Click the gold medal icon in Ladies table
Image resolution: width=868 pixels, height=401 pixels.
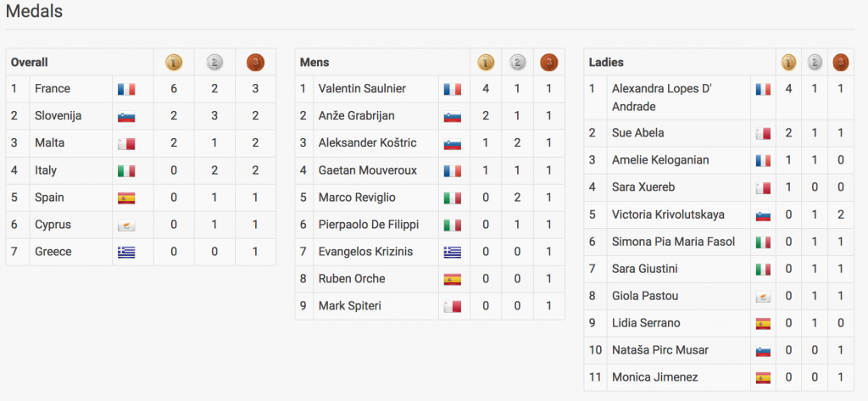pyautogui.click(x=789, y=62)
